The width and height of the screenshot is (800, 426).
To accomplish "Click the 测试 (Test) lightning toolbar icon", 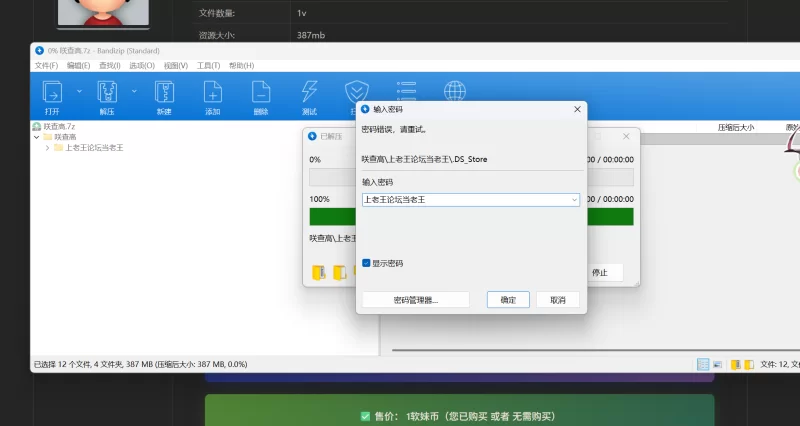I will tap(309, 92).
